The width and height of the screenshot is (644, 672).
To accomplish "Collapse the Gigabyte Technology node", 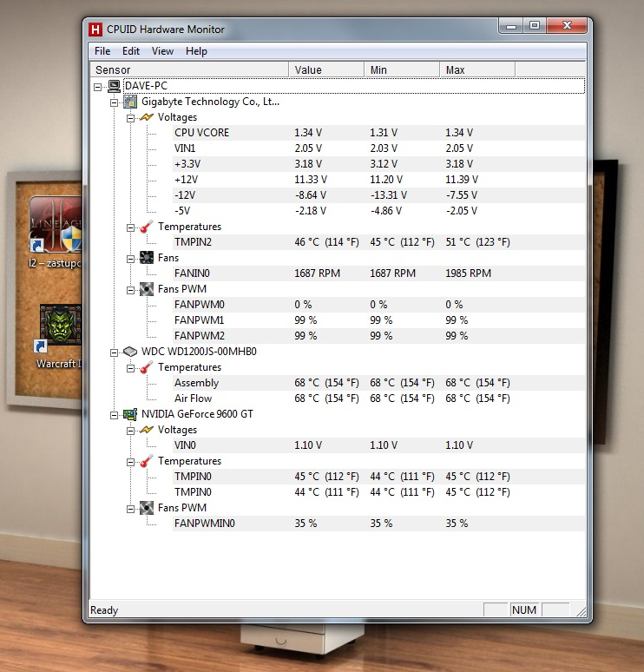I will point(114,102).
